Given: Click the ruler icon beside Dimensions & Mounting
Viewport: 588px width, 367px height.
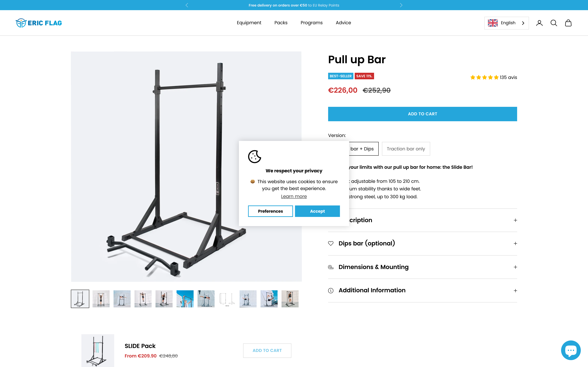Looking at the screenshot, I should click(331, 267).
